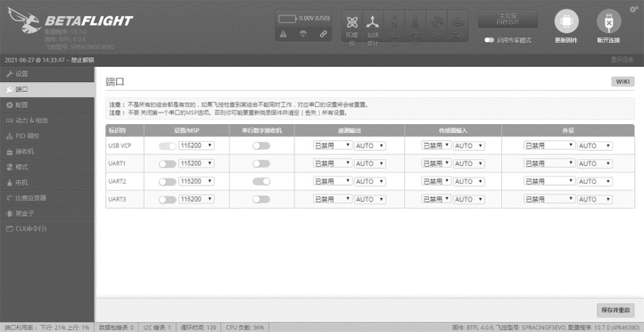This screenshot has width=644, height=332.
Task: Open UART2 MSP baud rate 115200 dropdown
Action: click(196, 181)
